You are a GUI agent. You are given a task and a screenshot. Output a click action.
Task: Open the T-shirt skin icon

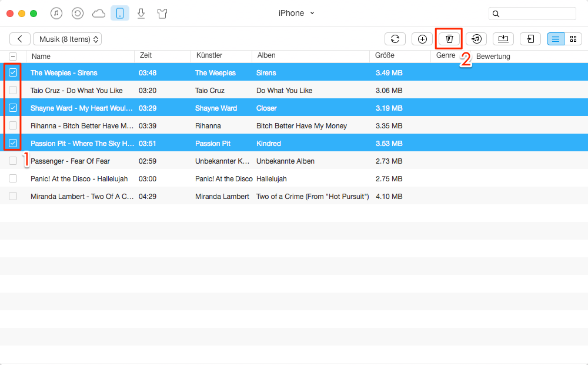(162, 14)
